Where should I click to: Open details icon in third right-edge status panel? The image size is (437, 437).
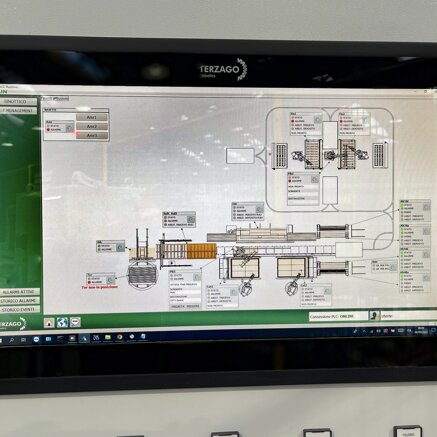(426, 254)
